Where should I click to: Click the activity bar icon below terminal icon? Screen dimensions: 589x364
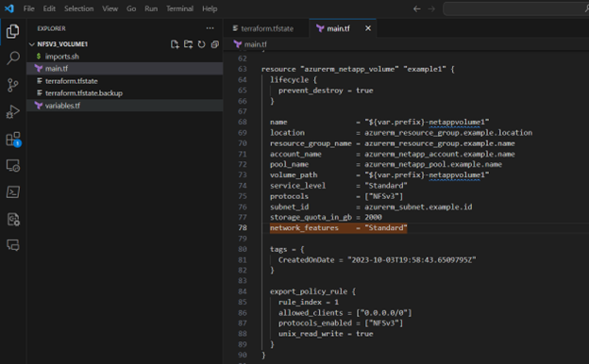pyautogui.click(x=13, y=219)
